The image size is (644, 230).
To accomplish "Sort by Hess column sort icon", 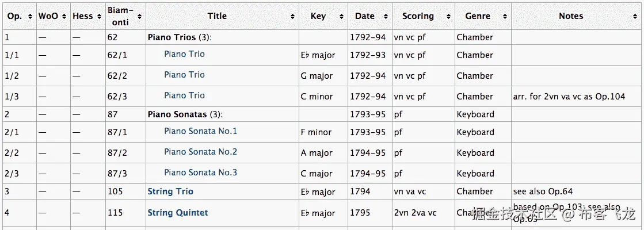I will pyautogui.click(x=98, y=16).
